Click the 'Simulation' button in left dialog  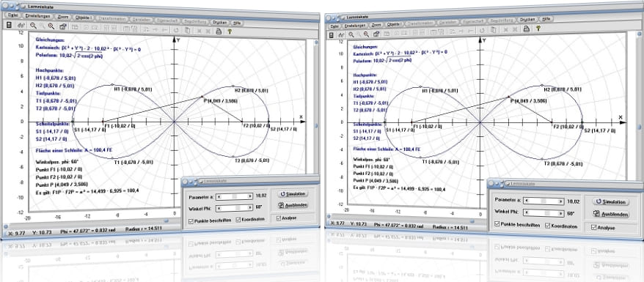tap(293, 194)
